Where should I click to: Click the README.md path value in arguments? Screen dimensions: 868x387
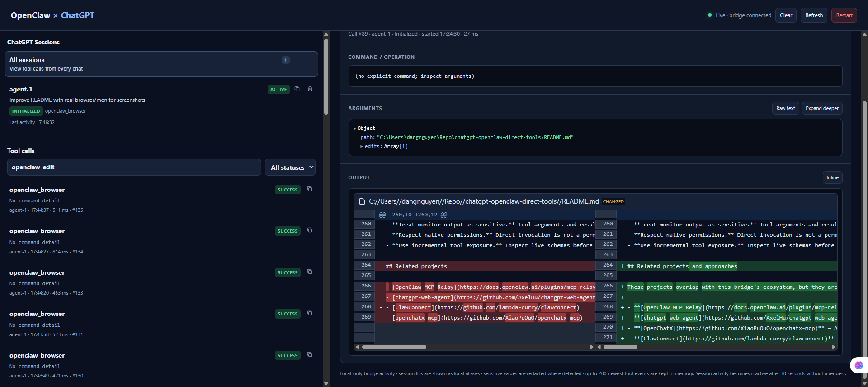[475, 137]
